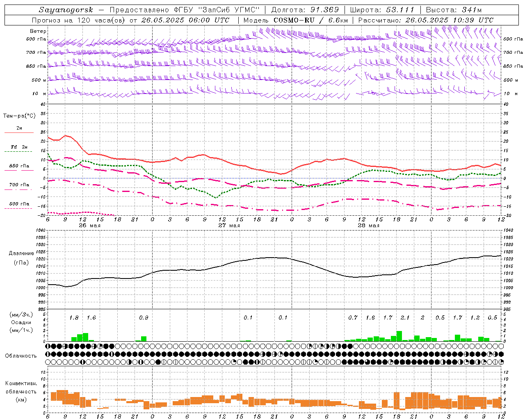
Task: Click the (км) unit under convective cloud label
Action: 21,399
